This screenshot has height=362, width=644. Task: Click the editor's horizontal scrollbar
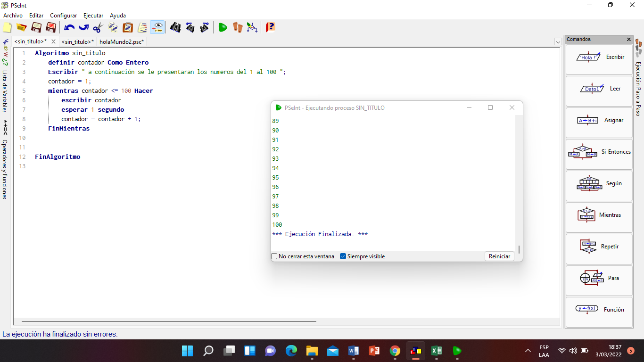(169, 321)
